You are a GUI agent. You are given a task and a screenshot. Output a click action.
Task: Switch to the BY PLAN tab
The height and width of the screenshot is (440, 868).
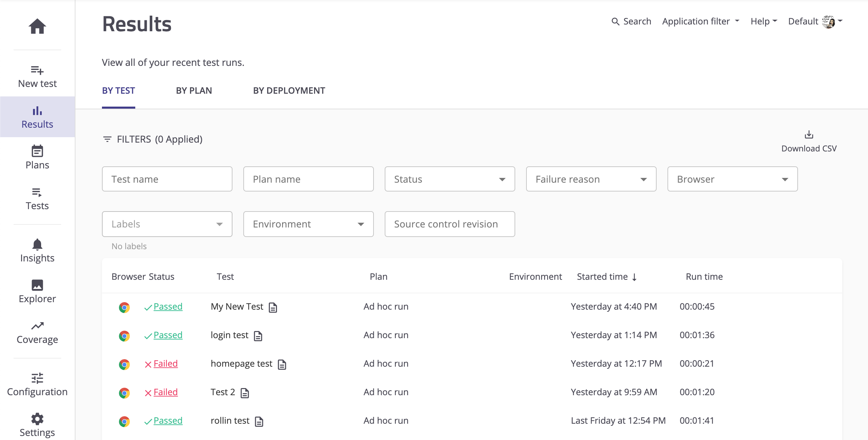click(x=194, y=91)
